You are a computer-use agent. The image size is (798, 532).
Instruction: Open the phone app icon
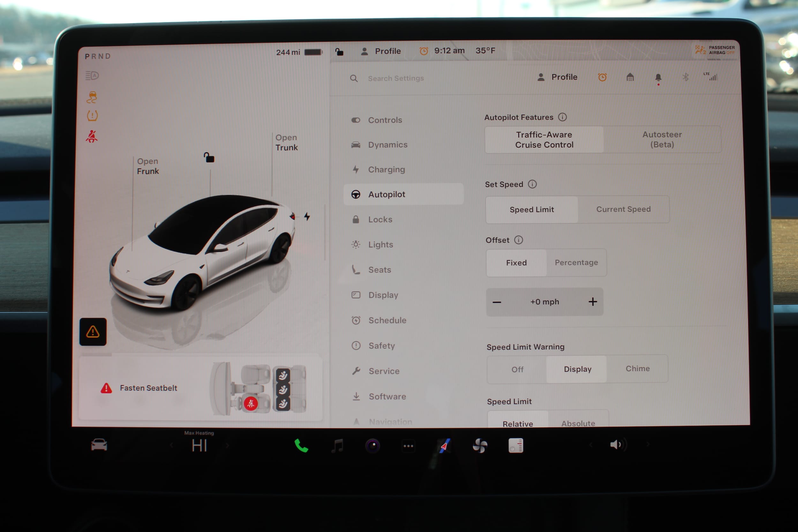pyautogui.click(x=301, y=446)
